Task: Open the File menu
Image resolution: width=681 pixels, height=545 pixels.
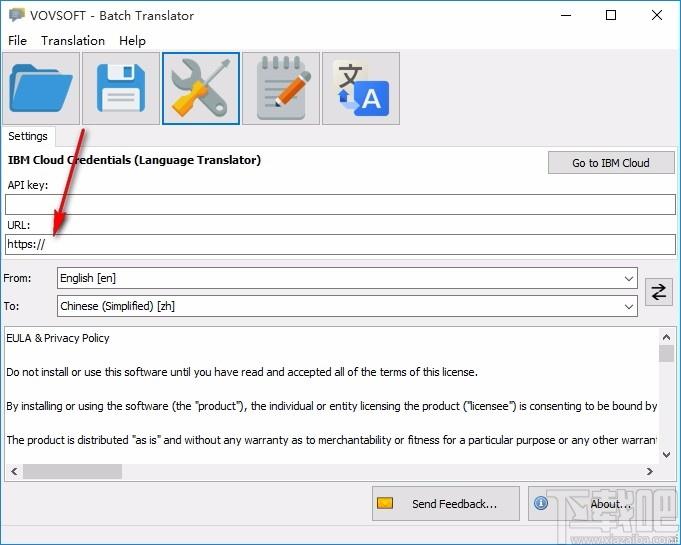Action: (17, 41)
